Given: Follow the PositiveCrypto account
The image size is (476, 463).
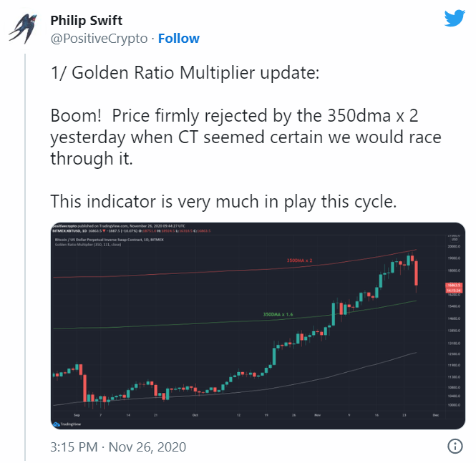Looking at the screenshot, I should [178, 38].
